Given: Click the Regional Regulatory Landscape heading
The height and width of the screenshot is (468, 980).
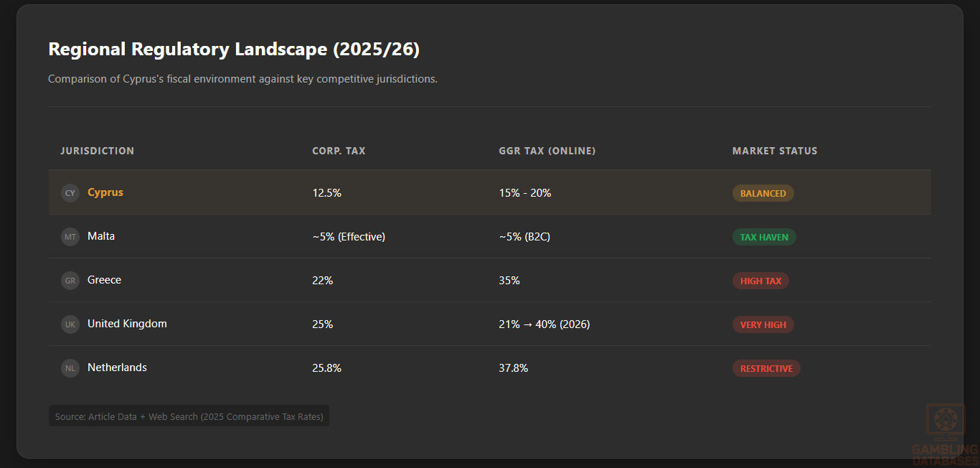Looking at the screenshot, I should tap(234, 50).
